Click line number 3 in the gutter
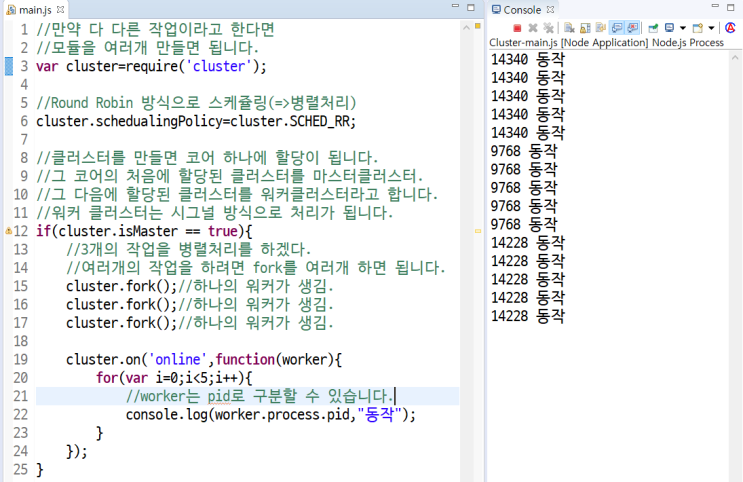The height and width of the screenshot is (482, 743). pos(24,66)
